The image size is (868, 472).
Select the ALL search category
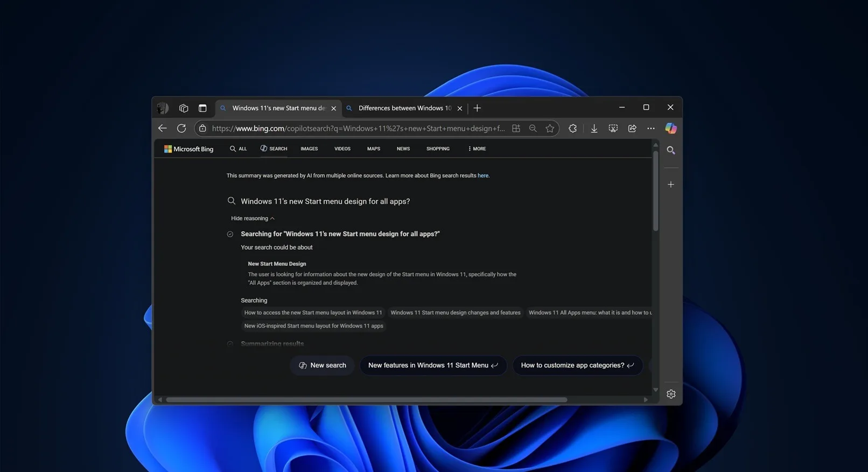click(x=238, y=149)
